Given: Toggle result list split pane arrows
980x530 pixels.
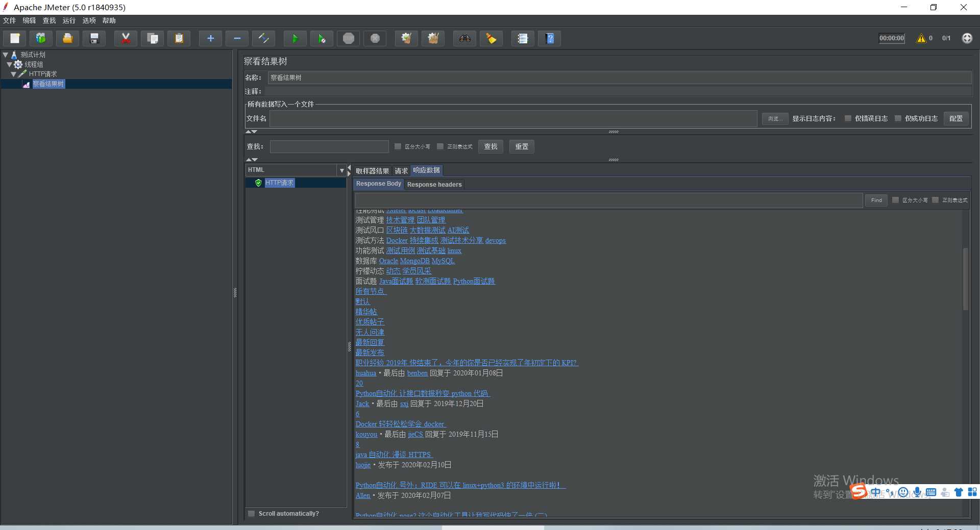Looking at the screenshot, I should pyautogui.click(x=349, y=170).
